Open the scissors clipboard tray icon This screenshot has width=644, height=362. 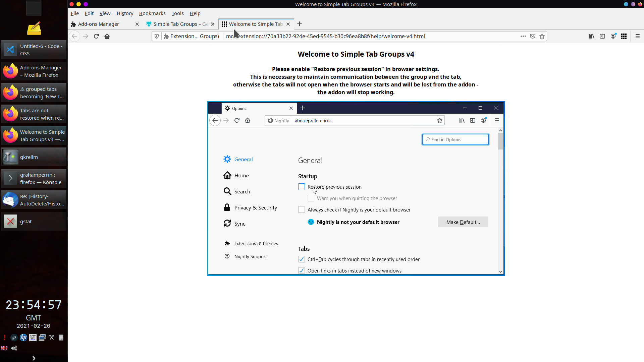click(52, 338)
